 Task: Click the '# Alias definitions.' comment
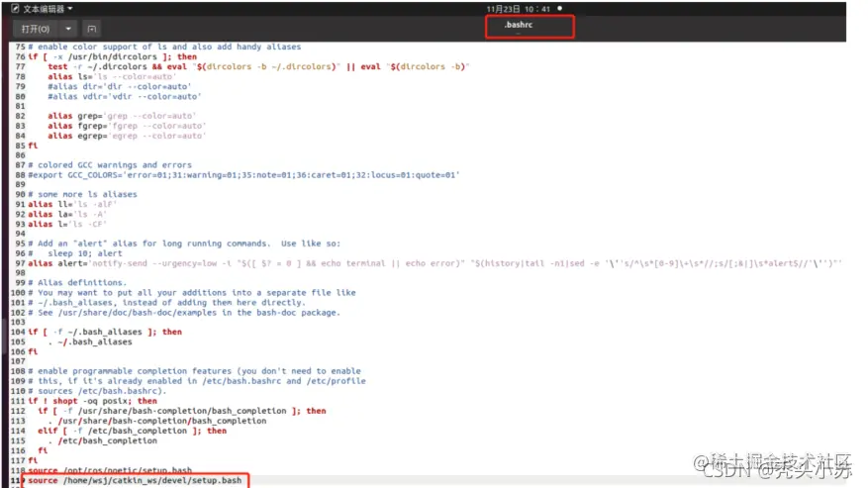tap(77, 282)
